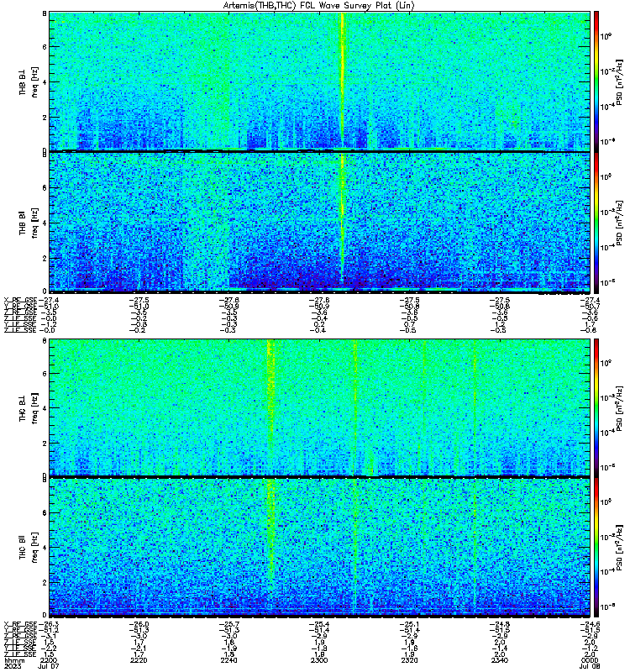Click the 0000 time tick label
This screenshot has height=672, width=630.
590,660
